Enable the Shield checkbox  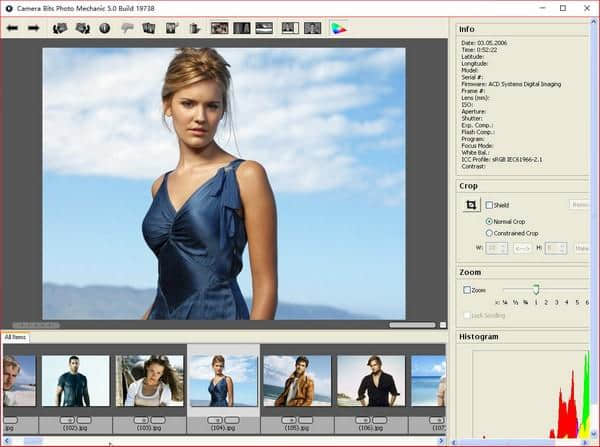point(489,205)
